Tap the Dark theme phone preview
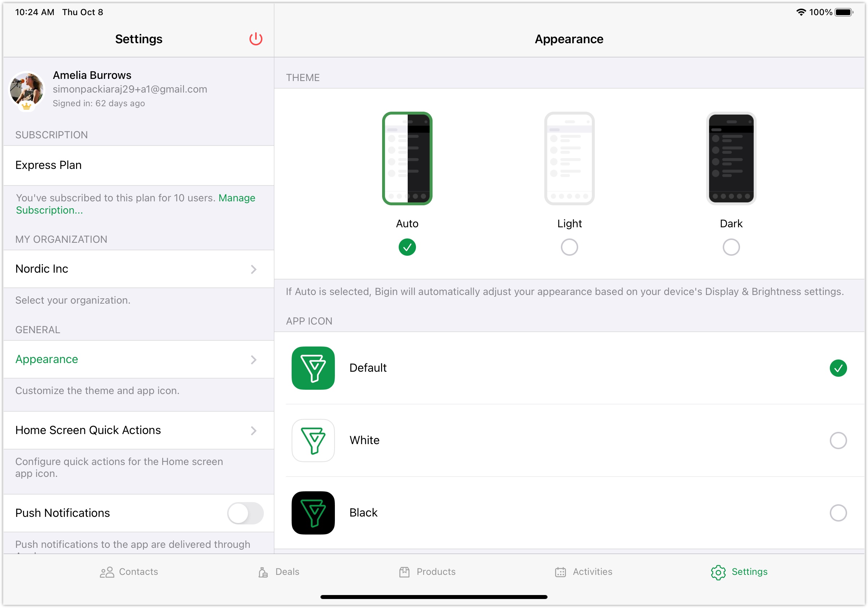Screen dimensions: 868x608 [731, 158]
